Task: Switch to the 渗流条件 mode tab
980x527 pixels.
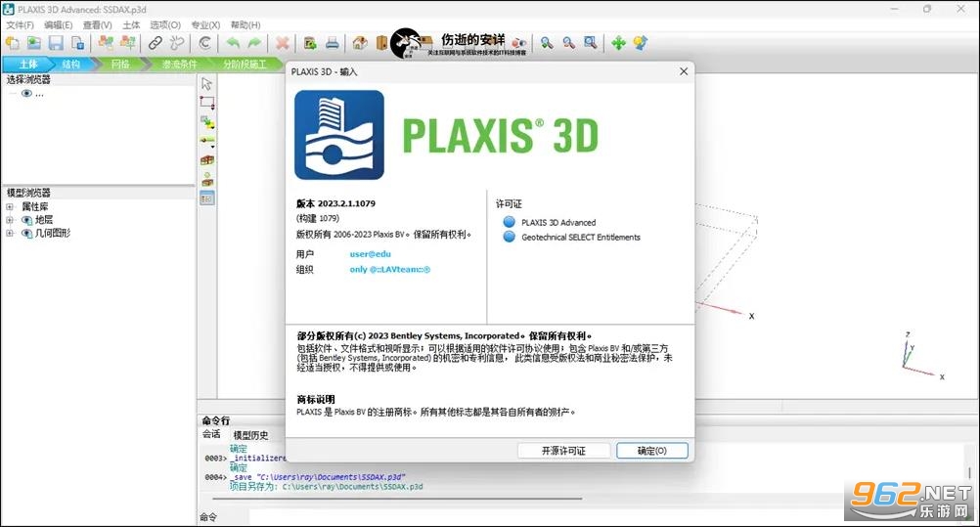Action: 179,65
